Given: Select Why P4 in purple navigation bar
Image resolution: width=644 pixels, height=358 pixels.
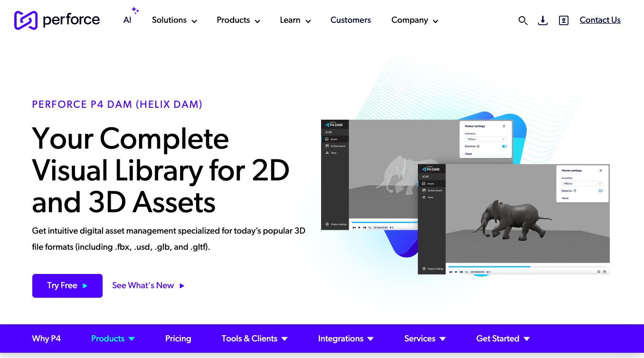Looking at the screenshot, I should pos(47,339).
